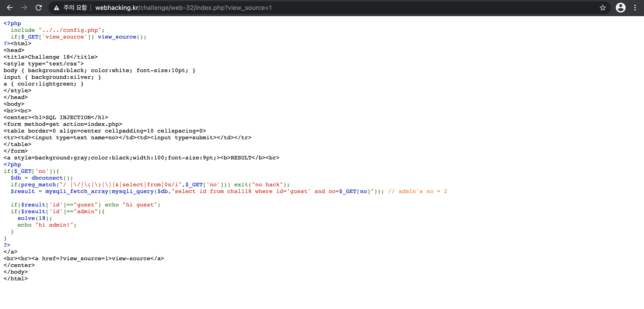
Task: Bookmark this page with the star
Action: [x=603, y=8]
